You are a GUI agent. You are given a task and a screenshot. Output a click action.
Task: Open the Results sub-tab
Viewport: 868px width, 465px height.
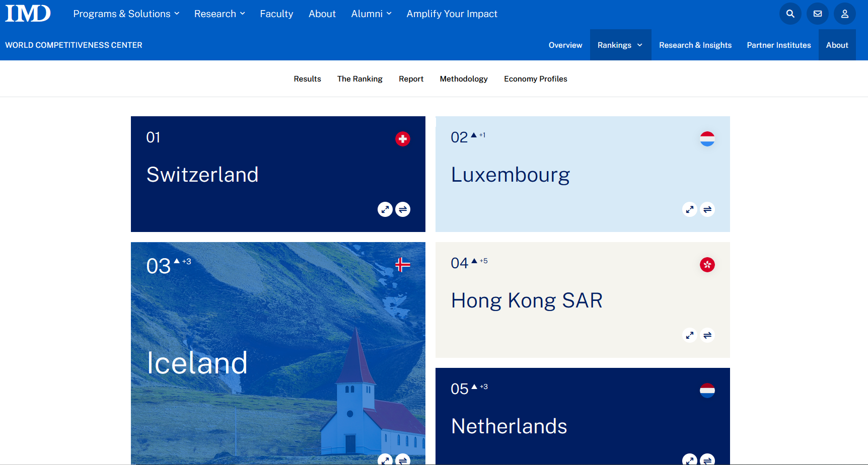click(x=308, y=79)
